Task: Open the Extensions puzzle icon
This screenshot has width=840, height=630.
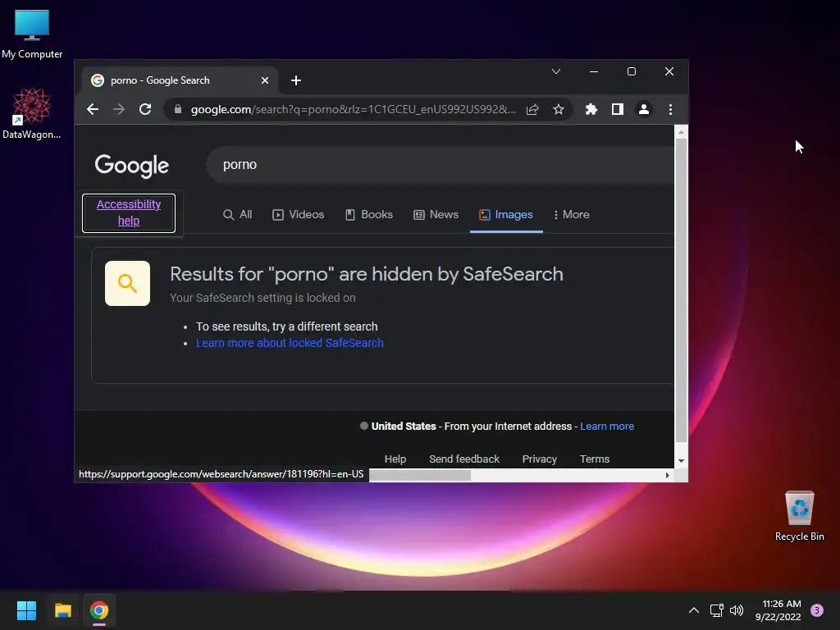Action: tap(591, 109)
